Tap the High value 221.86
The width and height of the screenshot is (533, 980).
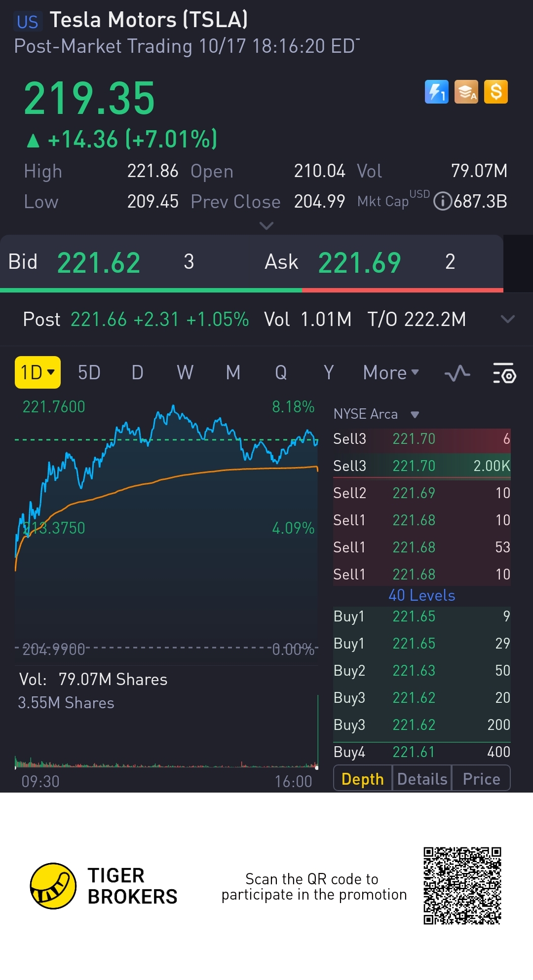[152, 171]
